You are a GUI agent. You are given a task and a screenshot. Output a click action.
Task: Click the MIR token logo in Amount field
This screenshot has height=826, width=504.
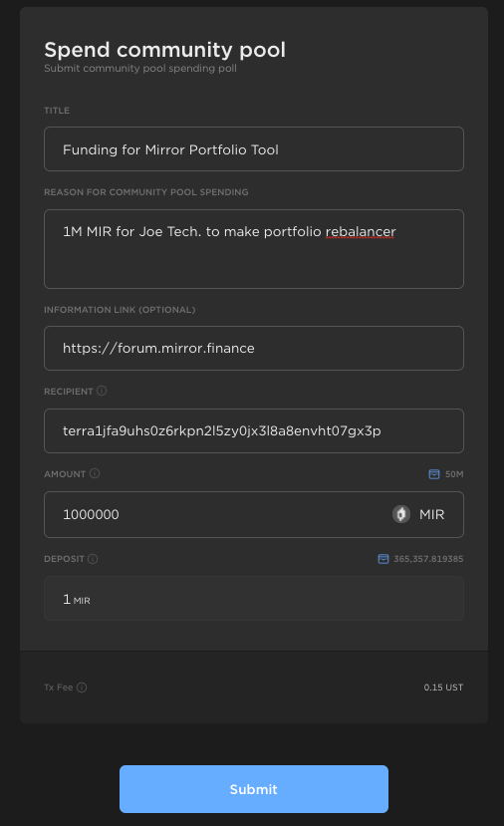click(x=401, y=514)
